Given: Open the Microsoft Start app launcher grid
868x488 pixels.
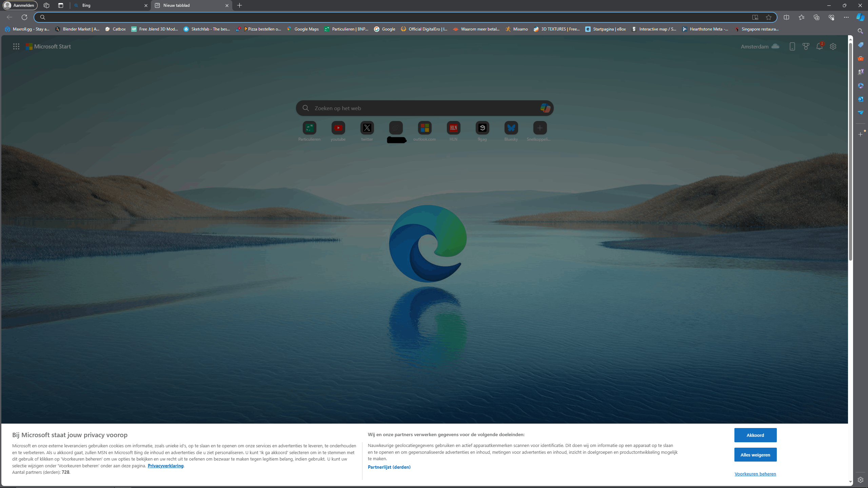Looking at the screenshot, I should pyautogui.click(x=16, y=46).
